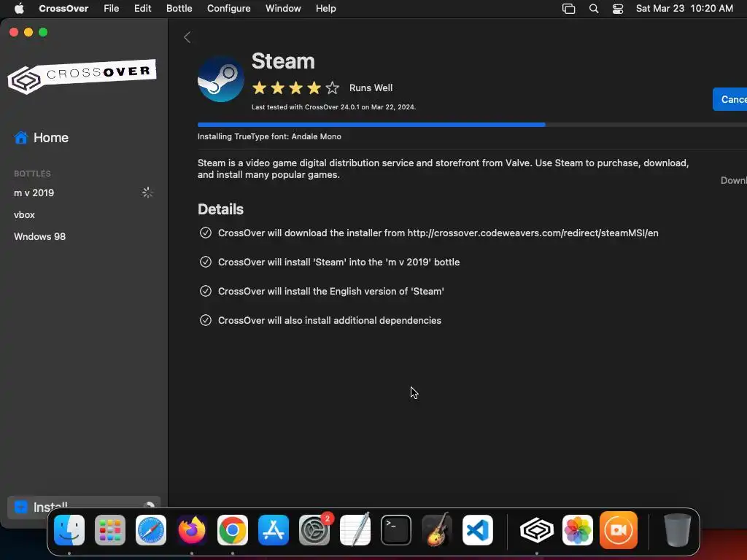Open the Window menu
The height and width of the screenshot is (560, 747).
point(283,9)
